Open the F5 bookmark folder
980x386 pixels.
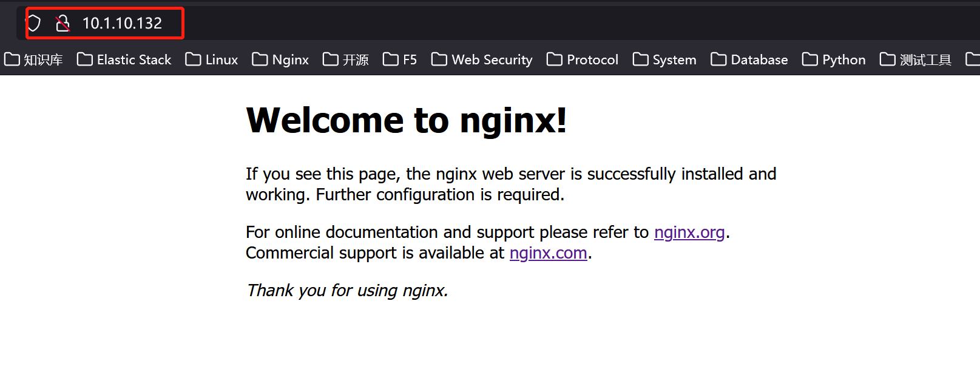[x=400, y=59]
